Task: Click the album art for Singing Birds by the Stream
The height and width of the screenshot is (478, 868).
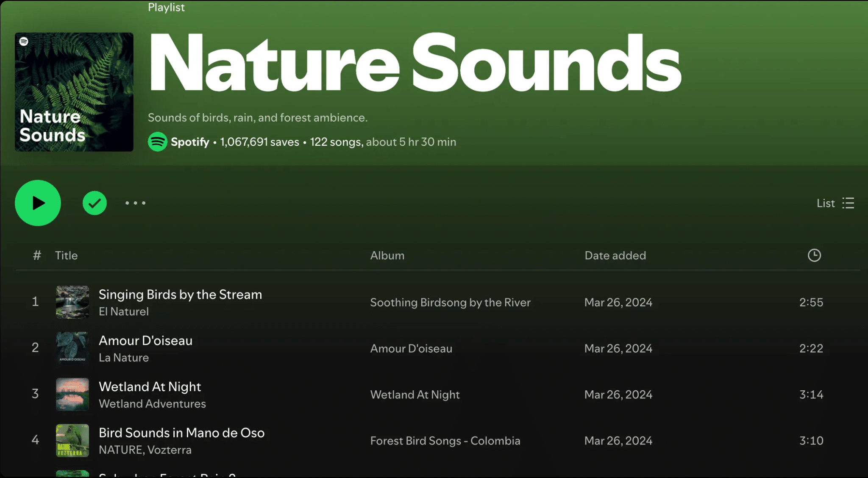Action: coord(72,302)
